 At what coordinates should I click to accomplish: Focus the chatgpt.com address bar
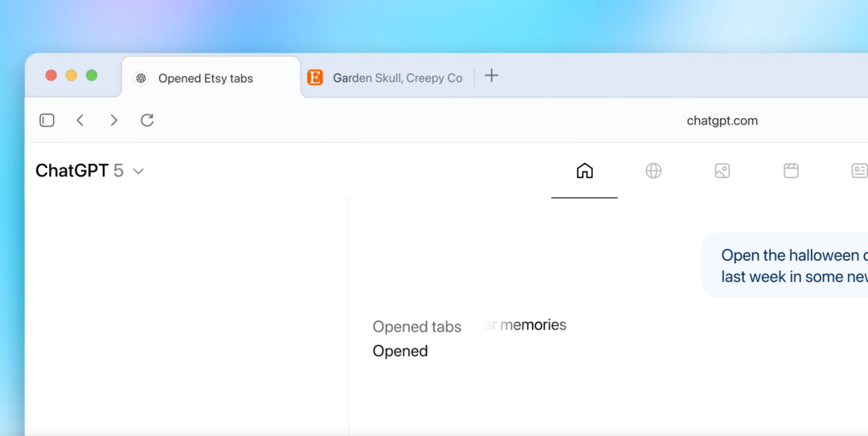(722, 121)
